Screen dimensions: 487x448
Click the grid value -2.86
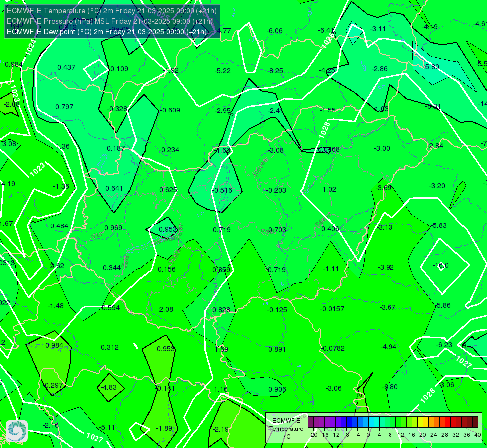[x=380, y=69]
